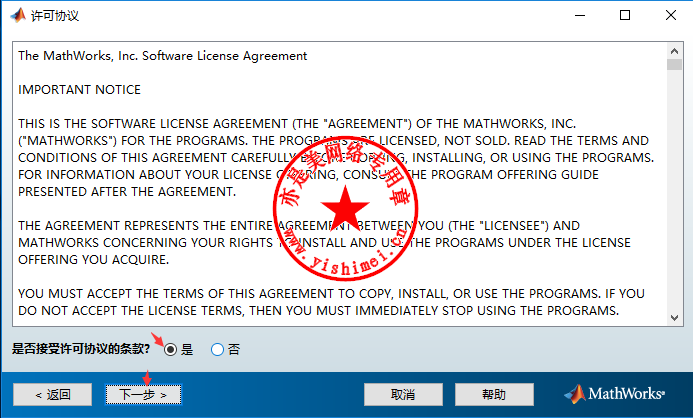Viewport: 693px width, 418px height.
Task: Select the 否 (No) radio button
Action: pos(217,350)
